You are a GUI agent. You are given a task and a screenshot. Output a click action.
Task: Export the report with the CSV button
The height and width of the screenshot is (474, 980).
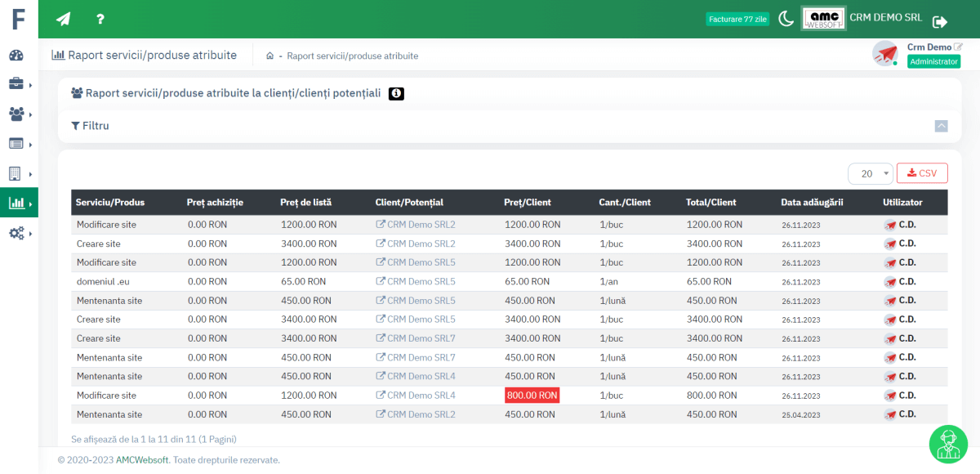click(x=922, y=173)
